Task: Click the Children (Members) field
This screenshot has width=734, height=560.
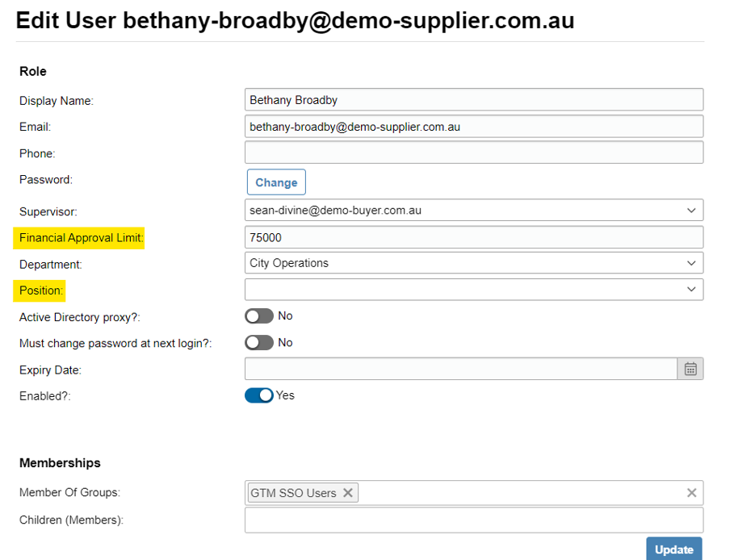Action: (x=474, y=520)
